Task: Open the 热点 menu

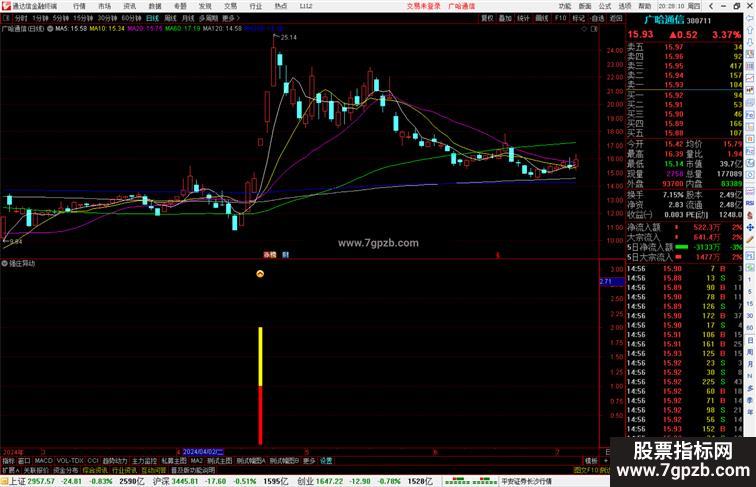Action: (x=281, y=6)
